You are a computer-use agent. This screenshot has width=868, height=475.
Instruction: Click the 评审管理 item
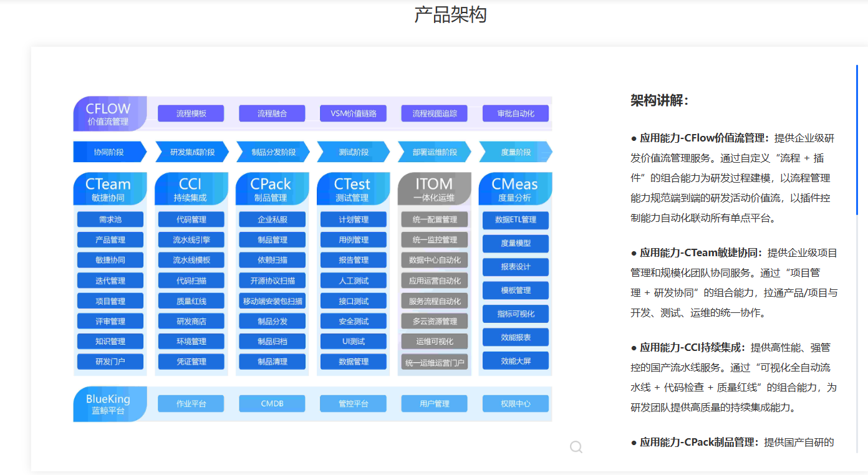(110, 321)
